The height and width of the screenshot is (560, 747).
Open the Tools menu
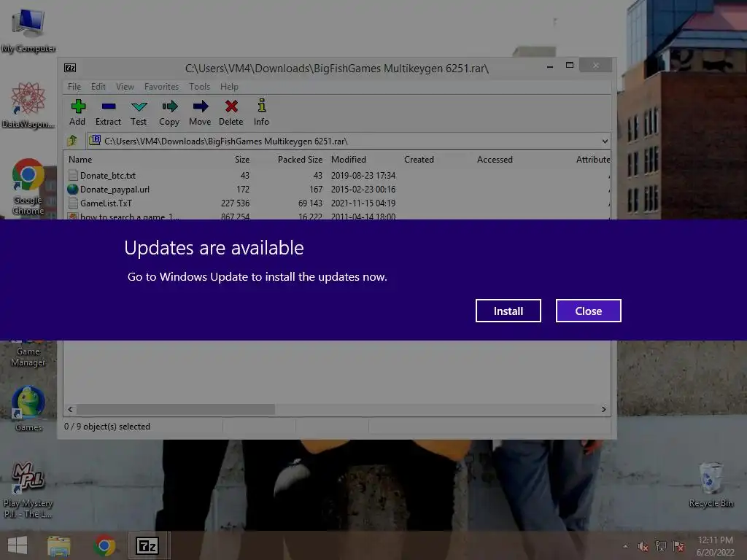click(199, 87)
